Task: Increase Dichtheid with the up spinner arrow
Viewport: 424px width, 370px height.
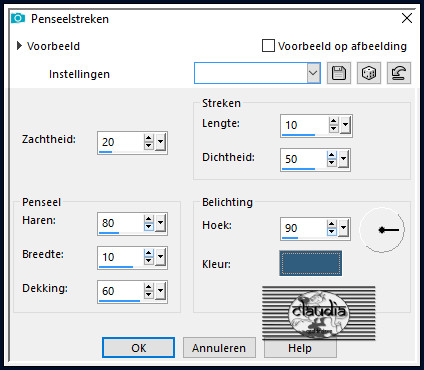Action: [x=332, y=155]
